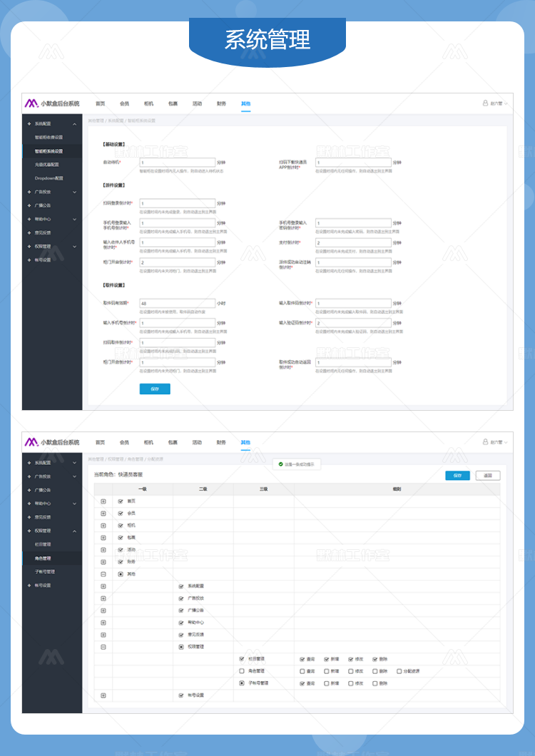Click the user avatar icon on the settings page header
Screen dimensions: 535x756
click(485, 103)
